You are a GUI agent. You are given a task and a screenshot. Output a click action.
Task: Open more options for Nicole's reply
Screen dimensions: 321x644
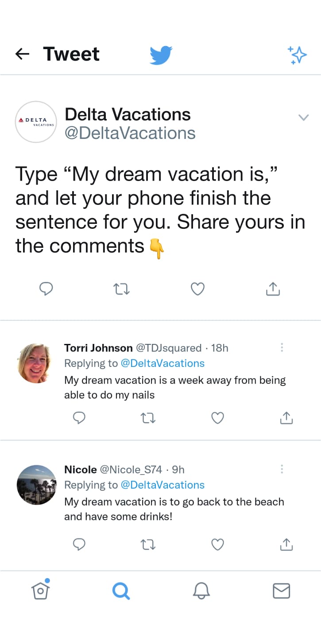point(282,469)
